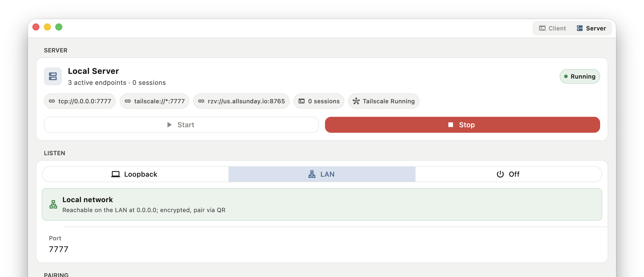Click green network icon in Local network banner

(x=53, y=204)
